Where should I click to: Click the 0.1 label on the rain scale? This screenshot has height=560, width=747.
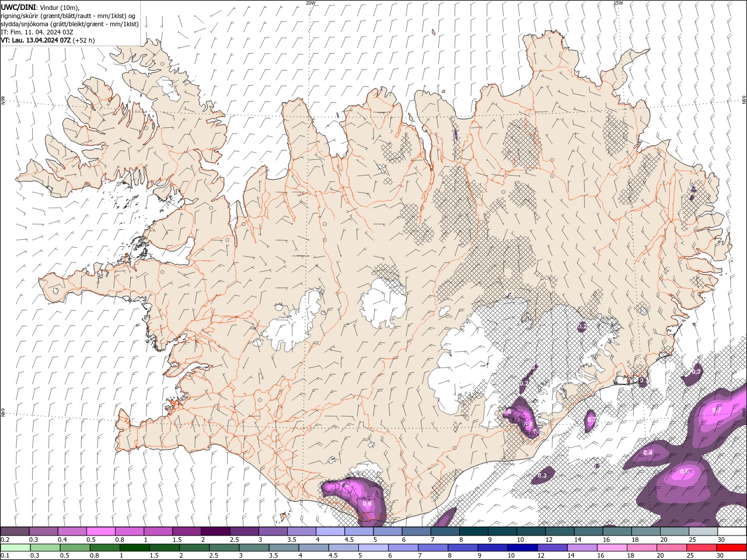[x=4, y=555]
